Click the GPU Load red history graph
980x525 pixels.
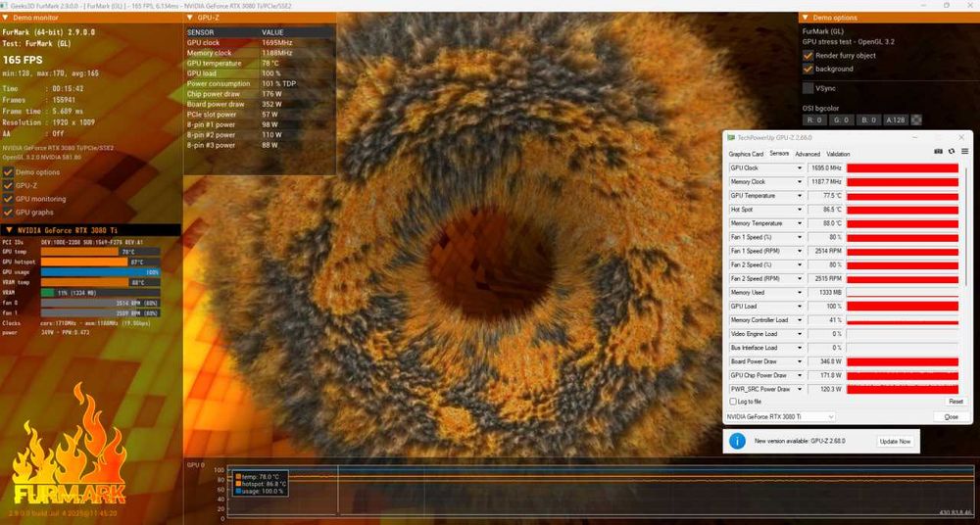click(x=903, y=307)
